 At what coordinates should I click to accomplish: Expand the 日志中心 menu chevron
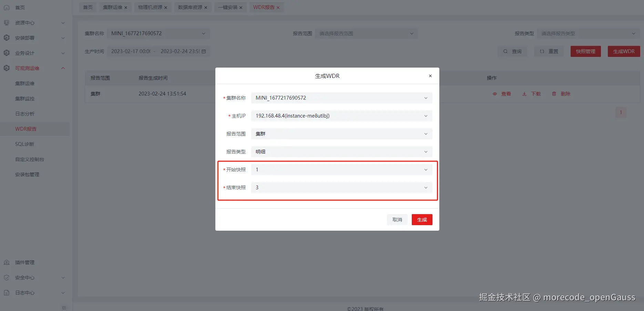coord(63,293)
